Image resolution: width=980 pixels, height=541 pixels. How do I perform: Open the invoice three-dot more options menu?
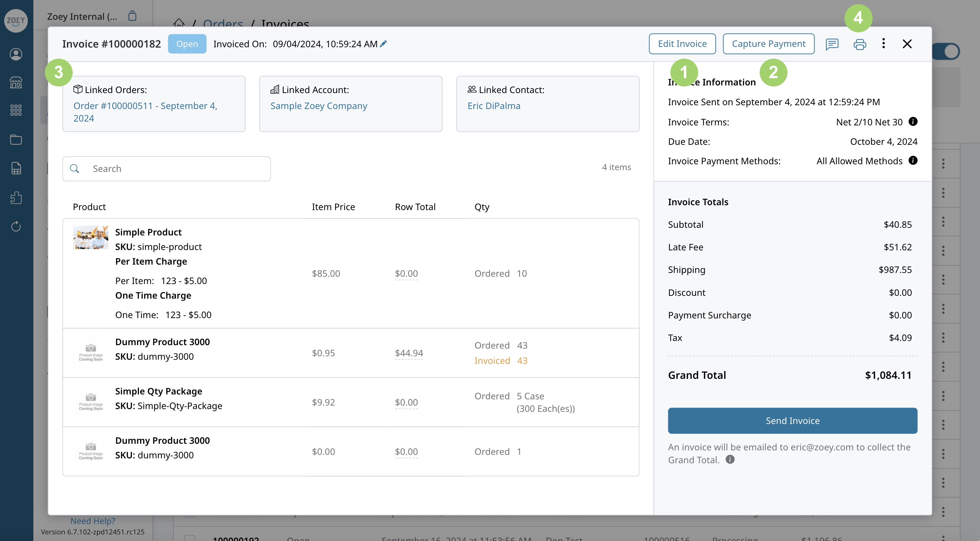883,44
